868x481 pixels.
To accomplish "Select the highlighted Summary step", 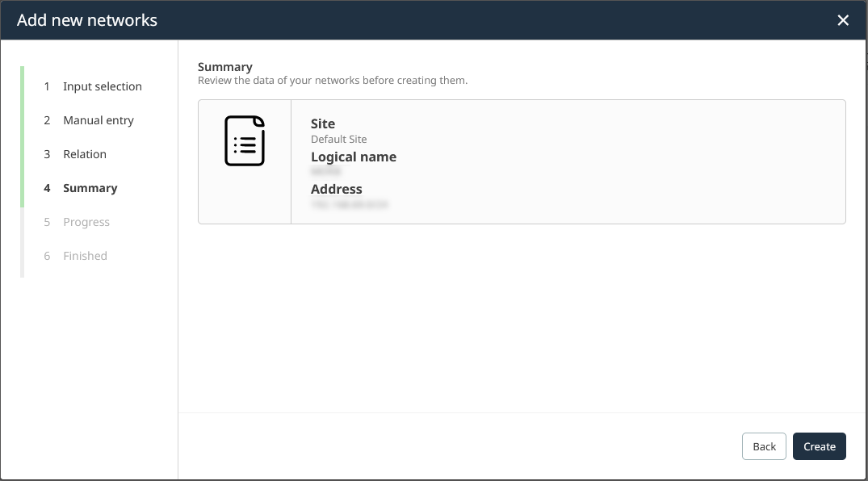I will (x=90, y=188).
